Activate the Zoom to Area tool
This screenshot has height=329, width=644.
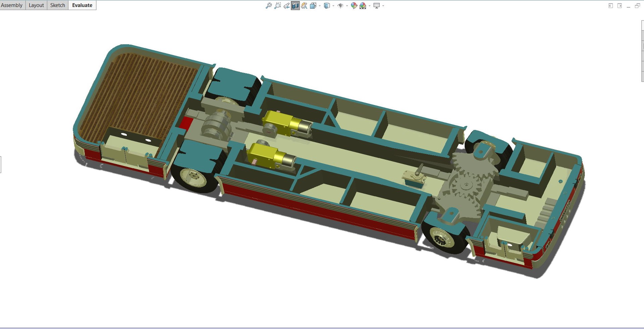pyautogui.click(x=277, y=6)
